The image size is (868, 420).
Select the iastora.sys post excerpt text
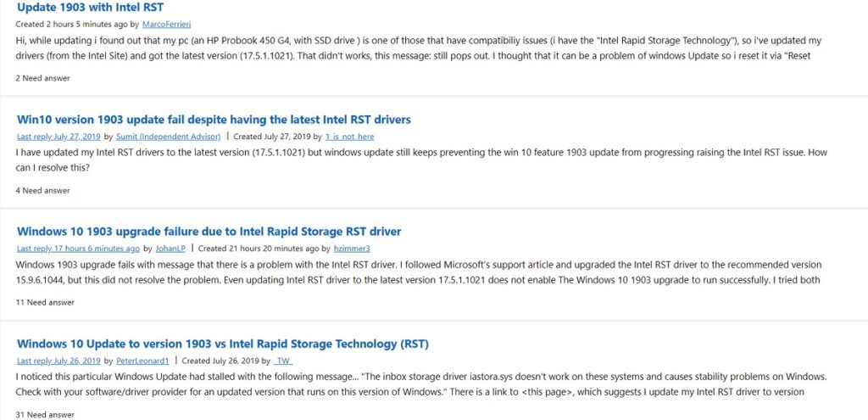(x=421, y=384)
